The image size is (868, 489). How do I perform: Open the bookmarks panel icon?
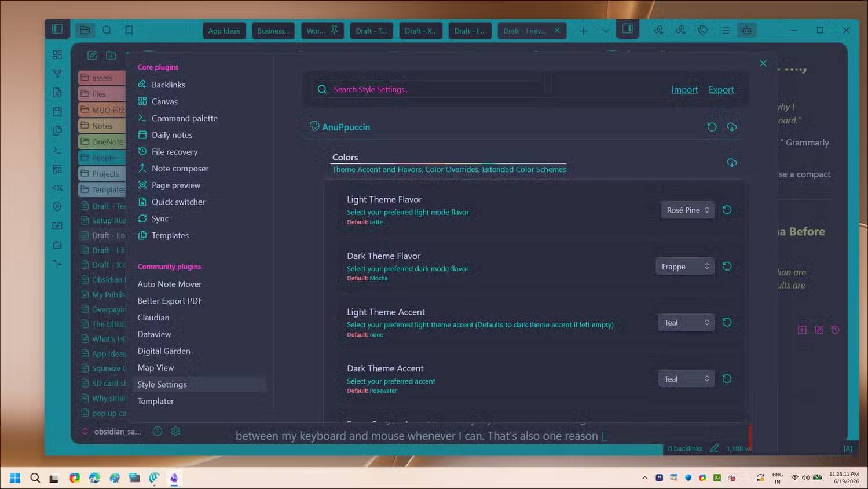(129, 30)
